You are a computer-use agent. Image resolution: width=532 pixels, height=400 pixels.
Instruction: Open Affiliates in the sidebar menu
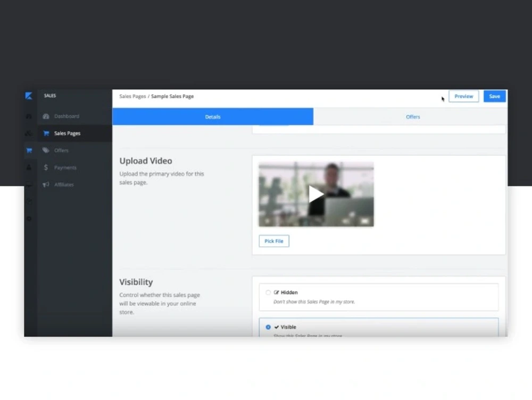click(x=74, y=184)
